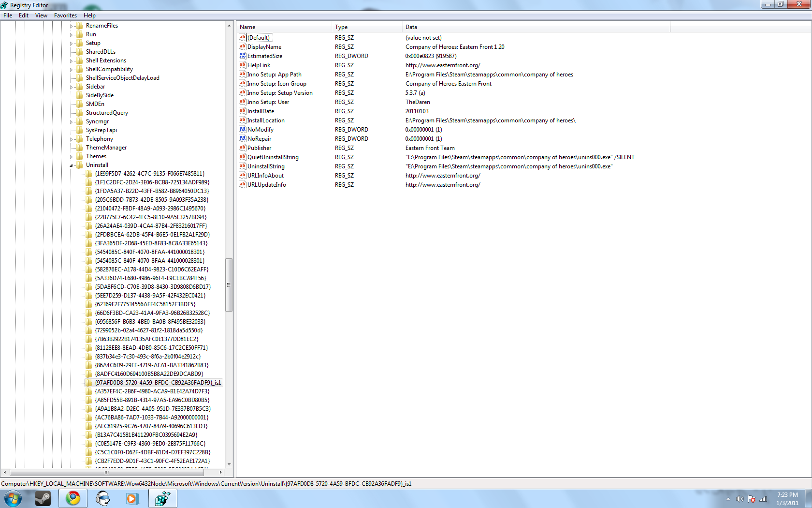
Task: Sort values by the Type column header
Action: pyautogui.click(x=367, y=27)
